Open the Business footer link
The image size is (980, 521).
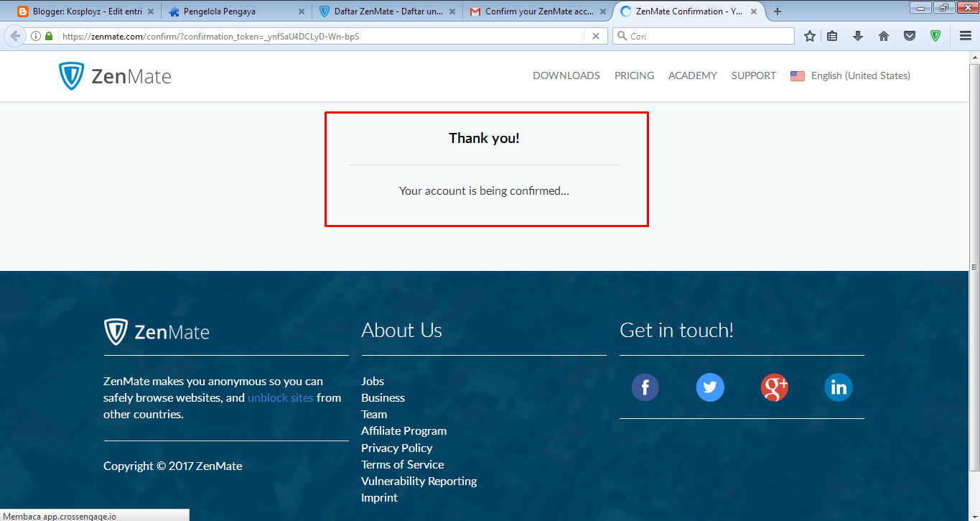[x=383, y=397]
